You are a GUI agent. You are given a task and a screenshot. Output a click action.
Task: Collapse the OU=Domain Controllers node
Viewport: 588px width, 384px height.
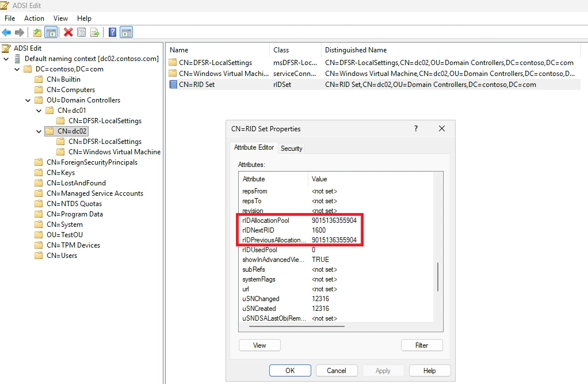[28, 100]
